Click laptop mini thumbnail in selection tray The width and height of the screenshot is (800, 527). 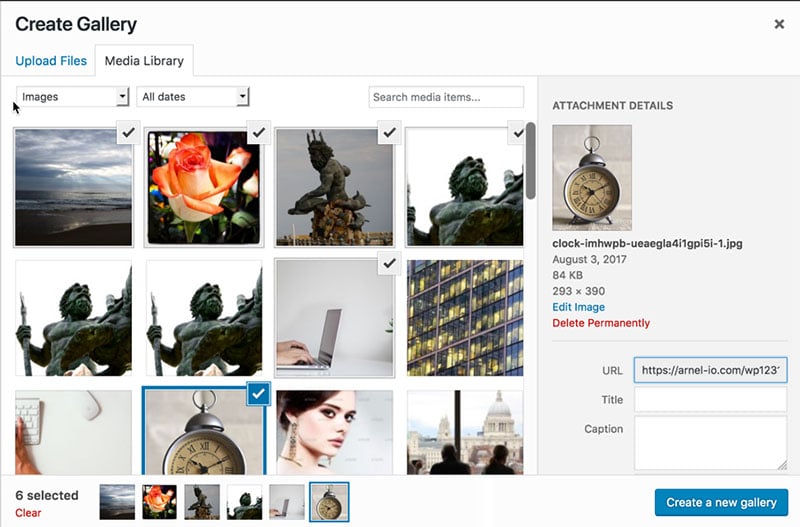(287, 502)
